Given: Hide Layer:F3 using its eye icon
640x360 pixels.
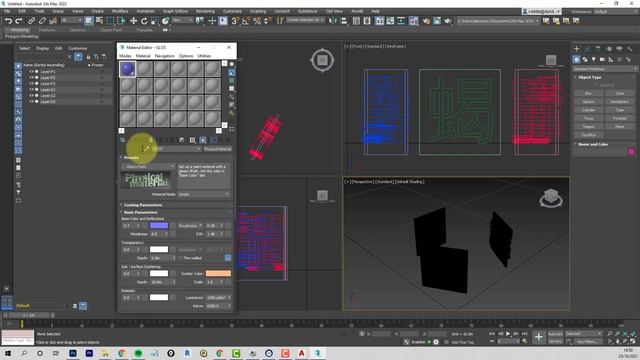Looking at the screenshot, I should (x=31, y=83).
